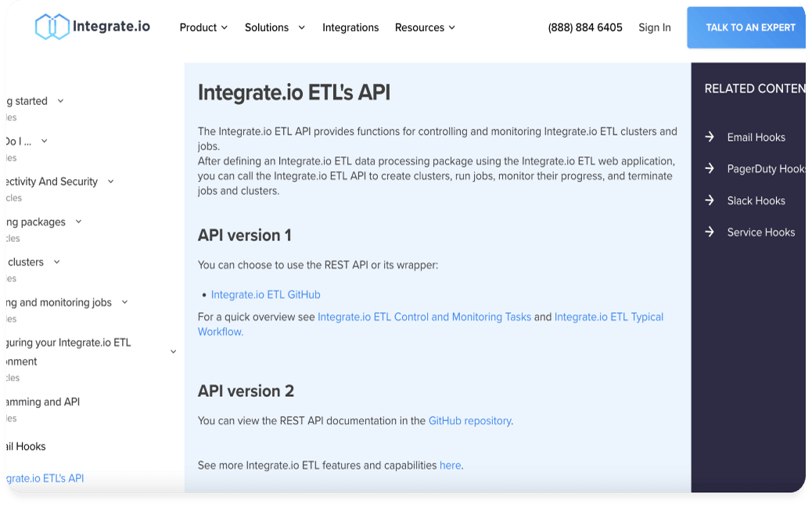Collapse the Connectivity And Security section
Viewport: 812px width, 515px height.
pyautogui.click(x=110, y=181)
